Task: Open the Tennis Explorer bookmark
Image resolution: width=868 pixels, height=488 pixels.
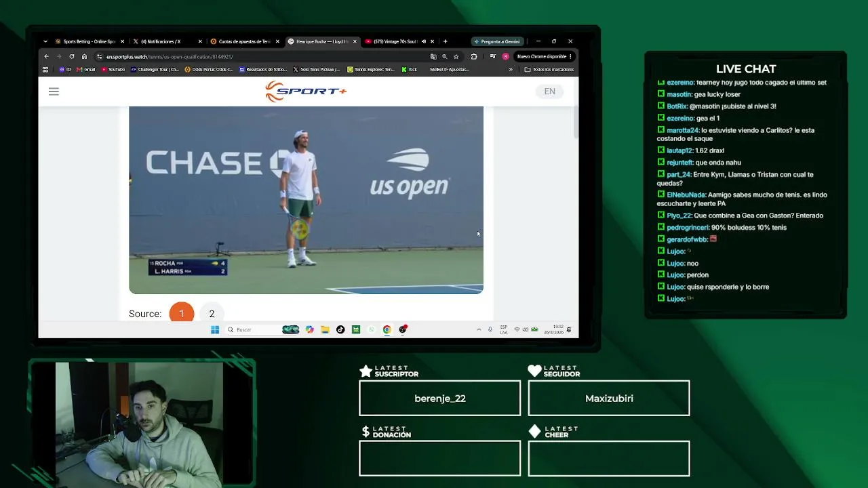Action: (x=371, y=69)
